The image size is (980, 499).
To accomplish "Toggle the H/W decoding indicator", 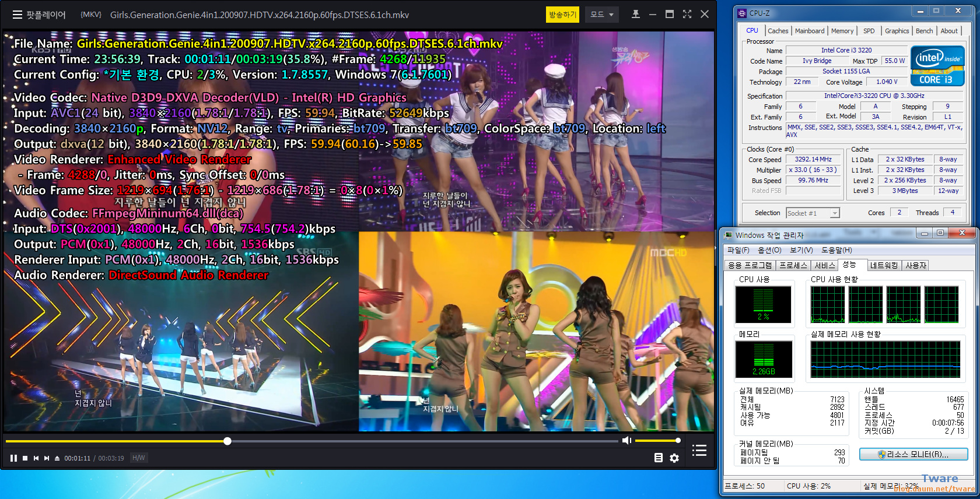I will (x=138, y=458).
